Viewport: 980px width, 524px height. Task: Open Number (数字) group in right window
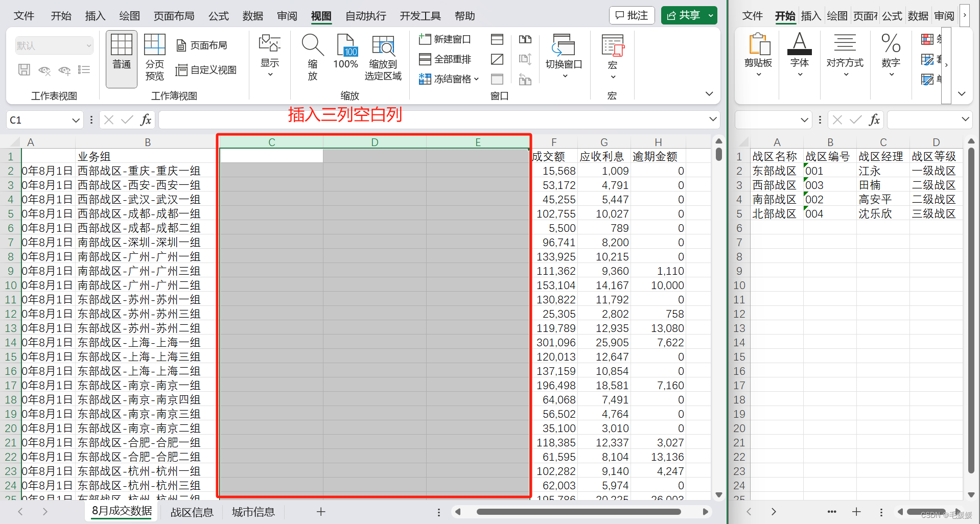tap(891, 56)
